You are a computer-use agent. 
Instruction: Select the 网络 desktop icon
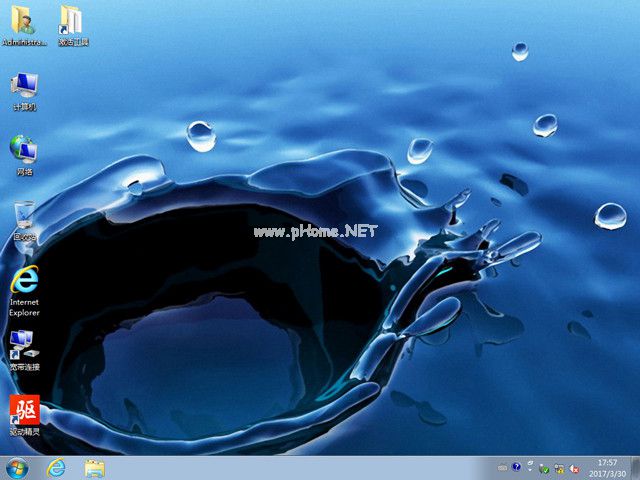tap(24, 156)
